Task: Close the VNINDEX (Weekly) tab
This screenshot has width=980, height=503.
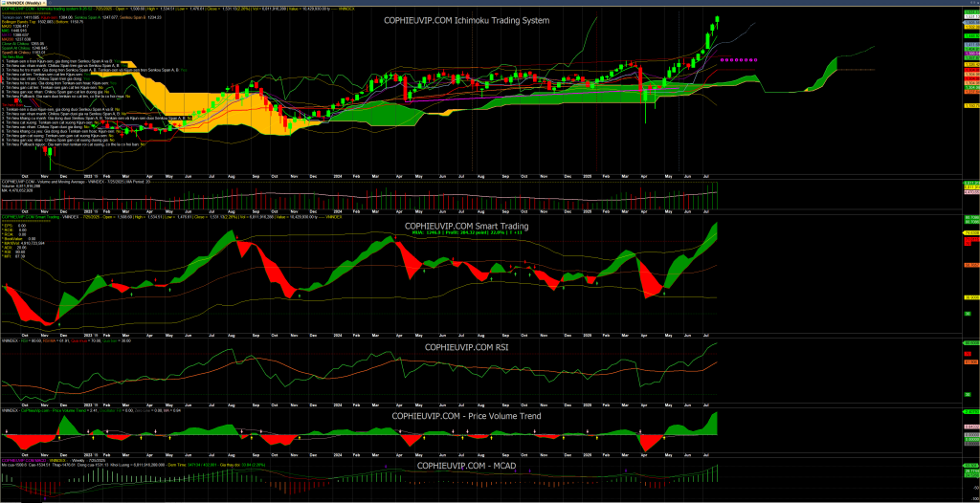Action: pyautogui.click(x=44, y=3)
